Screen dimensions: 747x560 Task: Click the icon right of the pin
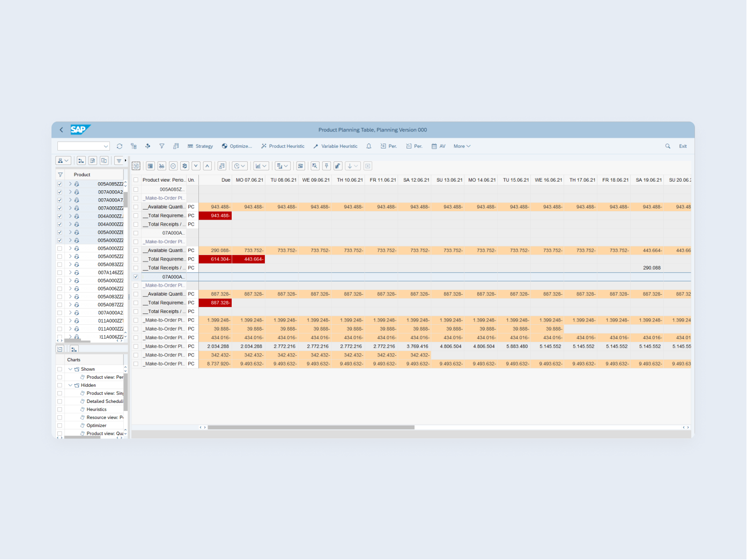(338, 166)
